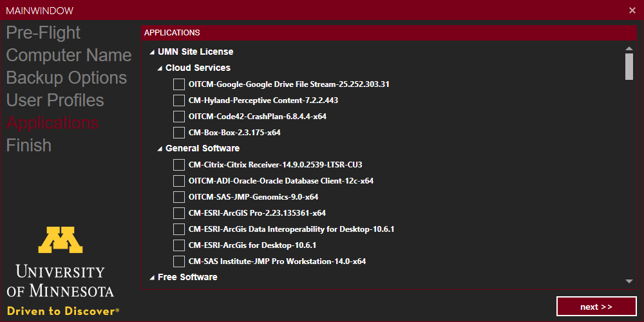Click scrollbar up arrow
The image size is (644, 322).
629,48
